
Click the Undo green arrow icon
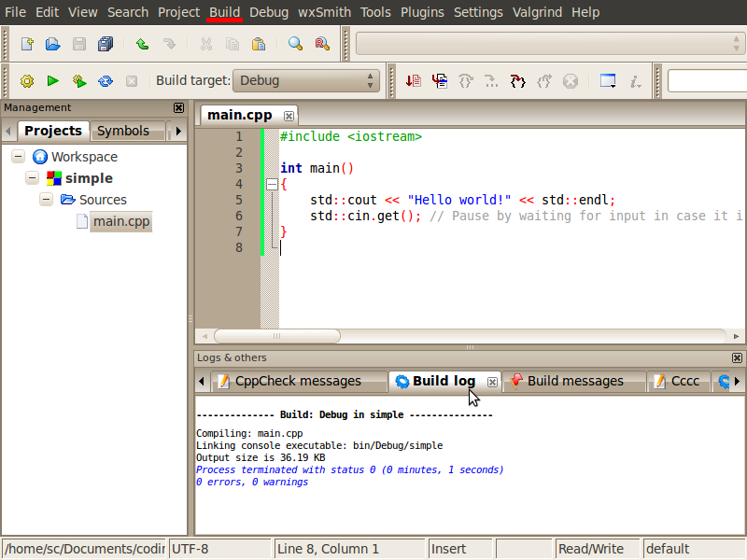point(142,44)
